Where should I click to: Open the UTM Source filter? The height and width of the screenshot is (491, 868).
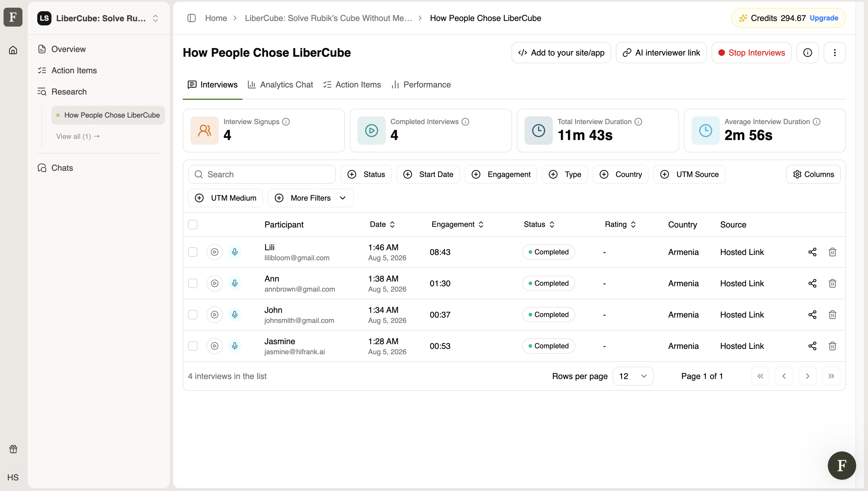point(689,174)
